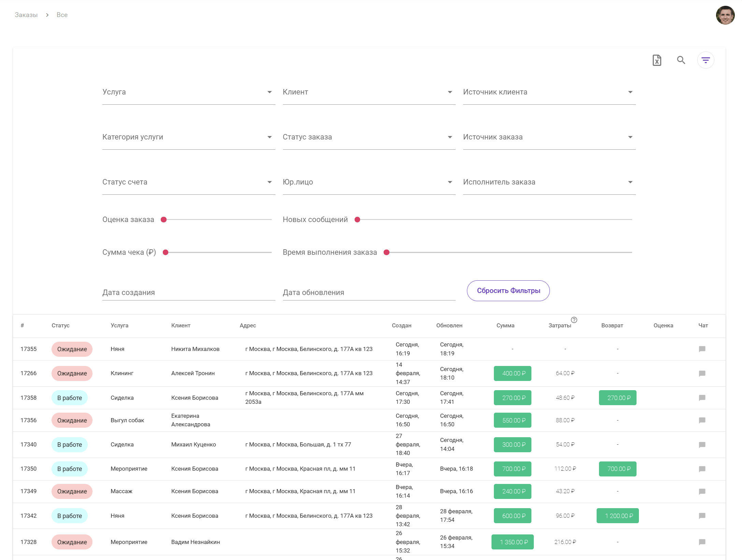
Task: Click the 1 200.00 ₽ refund badge
Action: (x=617, y=516)
